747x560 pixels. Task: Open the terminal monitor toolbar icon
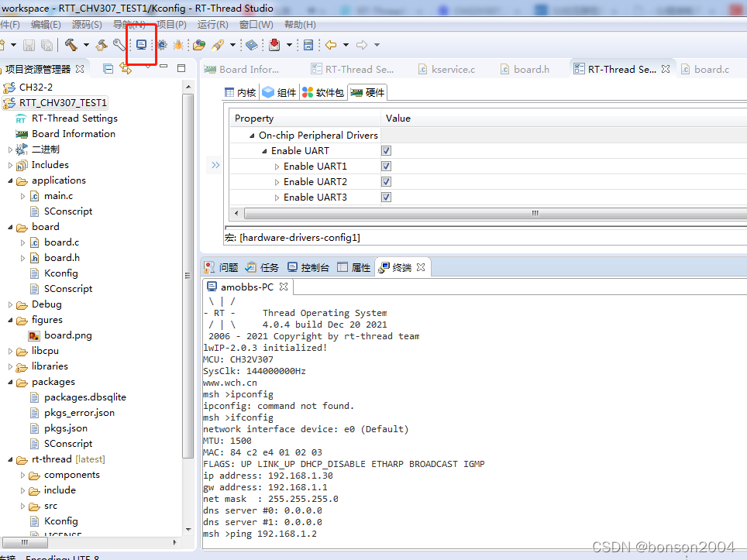[x=142, y=45]
